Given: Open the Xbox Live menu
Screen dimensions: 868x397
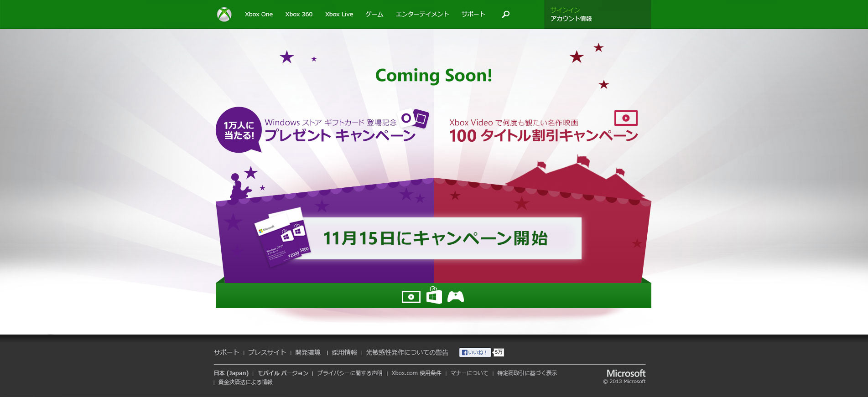Looking at the screenshot, I should pyautogui.click(x=339, y=15).
